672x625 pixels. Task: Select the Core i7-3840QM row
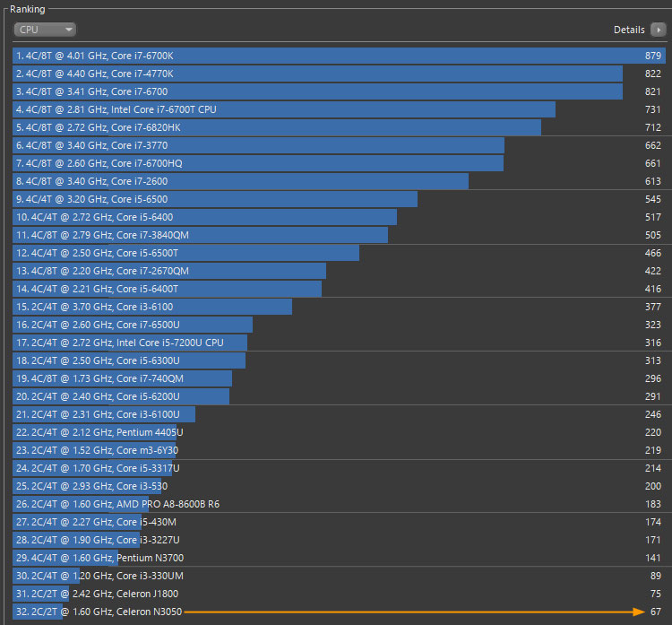click(x=339, y=235)
